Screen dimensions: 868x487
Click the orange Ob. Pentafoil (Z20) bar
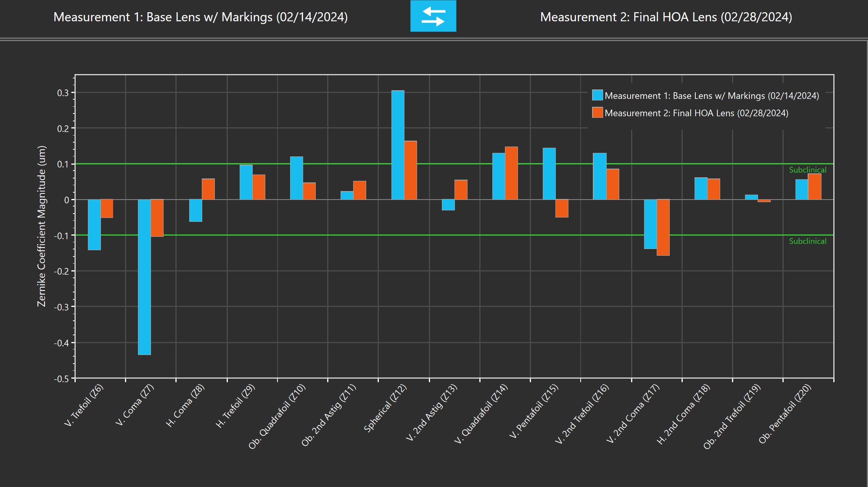814,186
